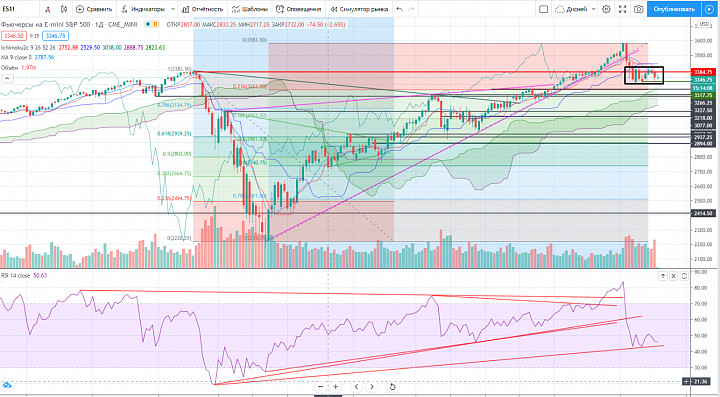Enter fullscreen mode icon
The width and height of the screenshot is (720, 397).
623,9
